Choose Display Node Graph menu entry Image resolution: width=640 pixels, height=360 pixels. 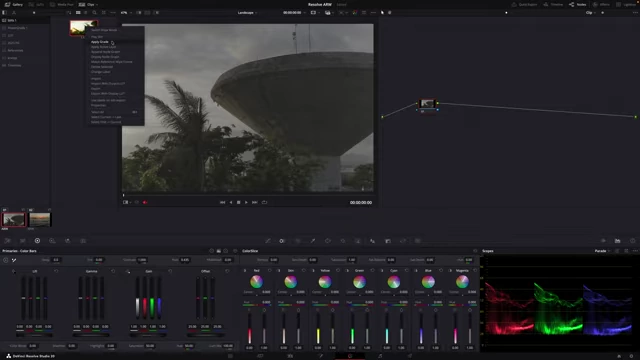105,57
